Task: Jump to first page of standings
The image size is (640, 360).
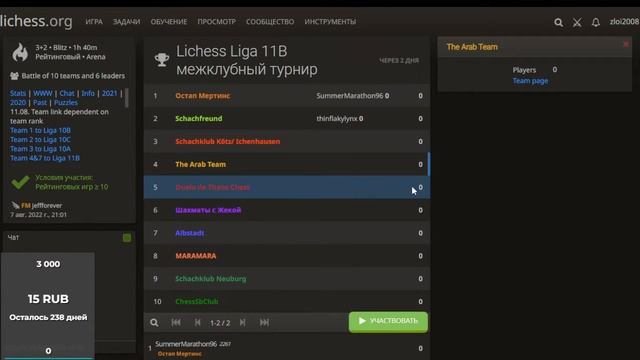Action: [x=176, y=322]
